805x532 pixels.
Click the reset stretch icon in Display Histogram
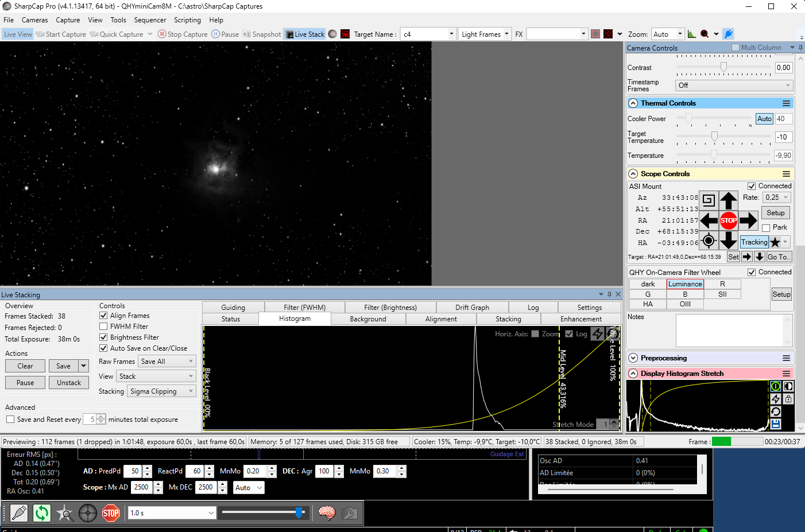[776, 411]
